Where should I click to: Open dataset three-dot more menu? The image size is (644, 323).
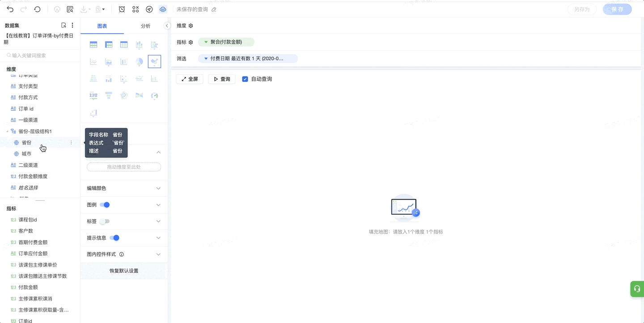pos(72,25)
